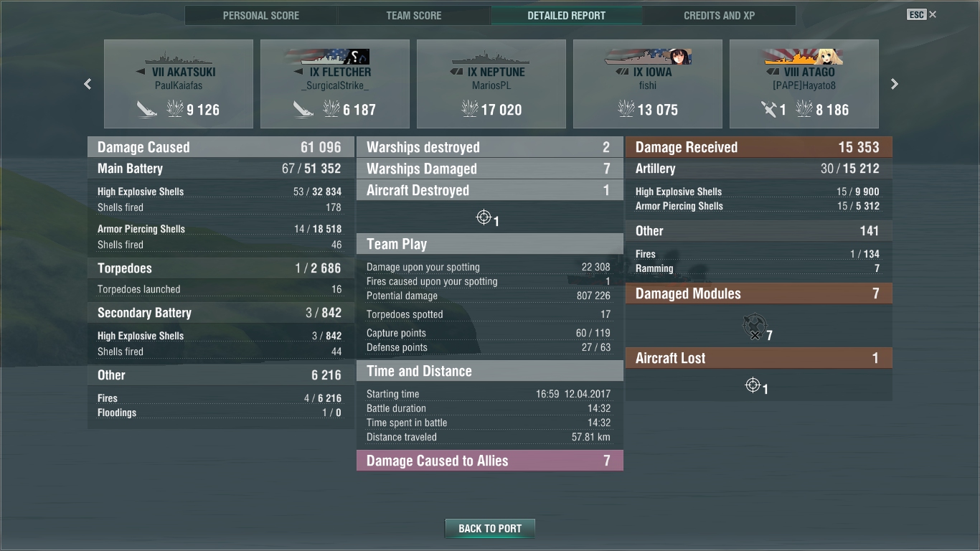Viewport: 980px width, 551px height.
Task: Show the next ships with the right arrow
Action: (x=895, y=84)
